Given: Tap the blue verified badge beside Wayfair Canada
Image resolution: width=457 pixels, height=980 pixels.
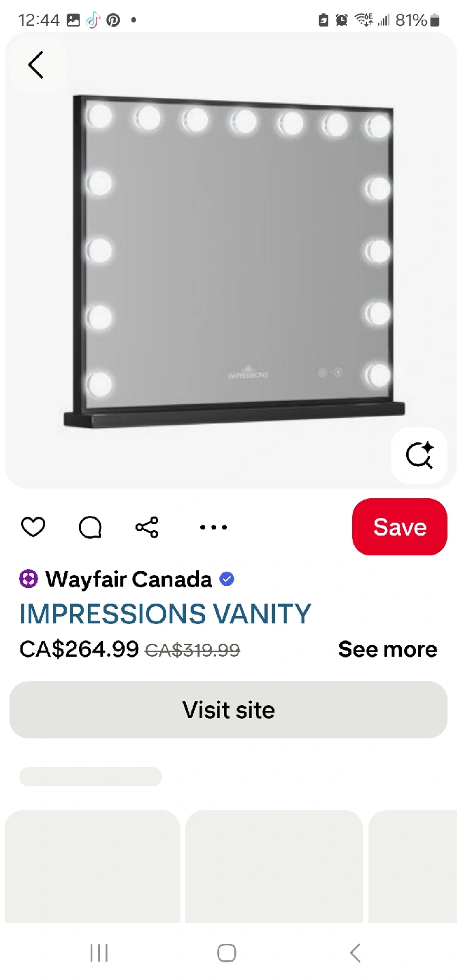Looking at the screenshot, I should (227, 579).
